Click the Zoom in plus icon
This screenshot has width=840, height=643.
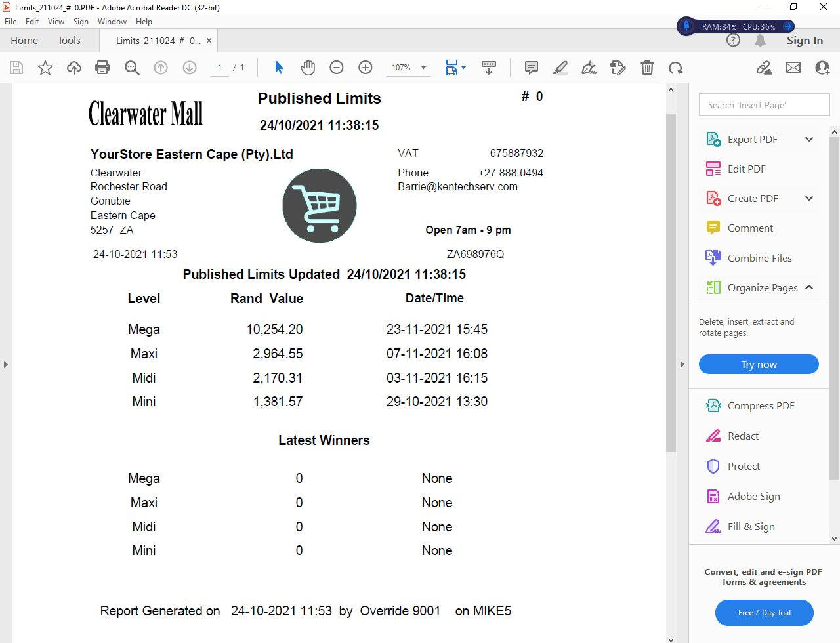366,68
